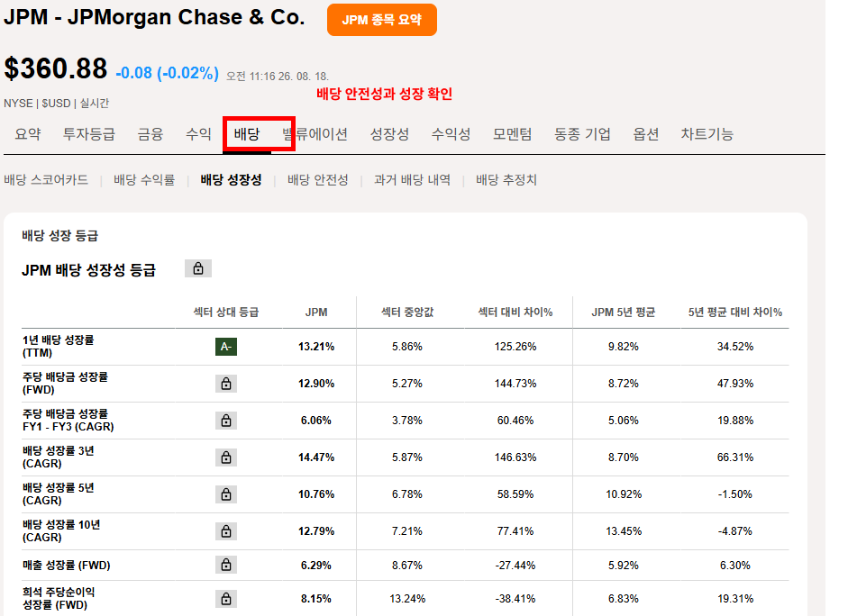Screen dimensions: 848x616
Task: Click lock icon in 배당 성장률 10년 row
Action: click(226, 531)
